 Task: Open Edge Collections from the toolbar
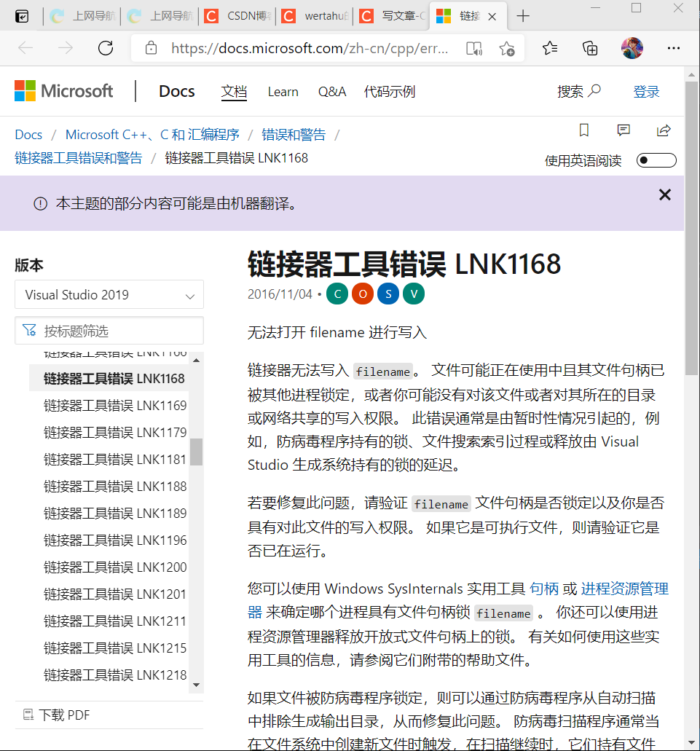point(590,48)
